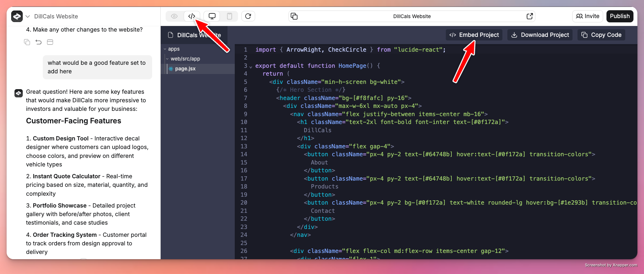Fold the HomePage function at line 3
The height and width of the screenshot is (274, 644).
pos(251,67)
